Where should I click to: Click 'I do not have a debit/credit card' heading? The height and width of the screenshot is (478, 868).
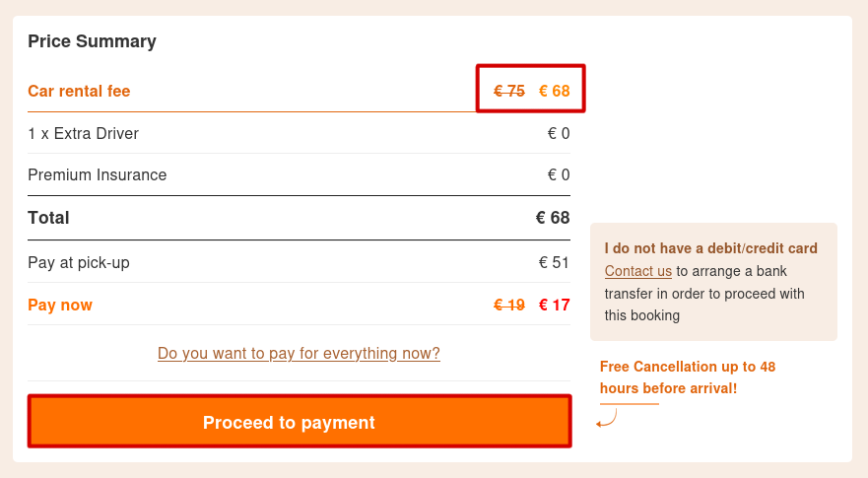pos(710,248)
